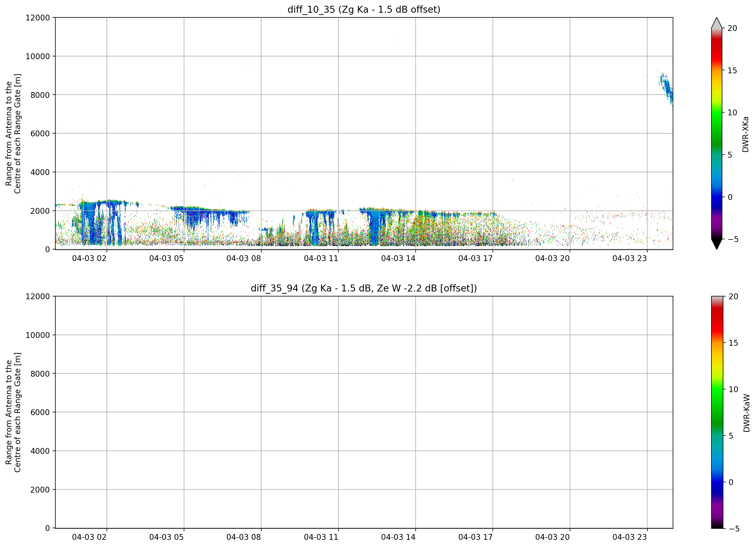Click the "04-03 05" tick under the bottom plot
756x547 pixels.
tap(166, 537)
